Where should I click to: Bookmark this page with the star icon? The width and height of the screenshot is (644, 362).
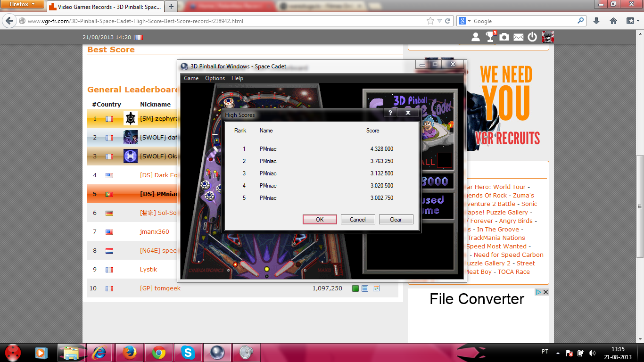(x=430, y=21)
